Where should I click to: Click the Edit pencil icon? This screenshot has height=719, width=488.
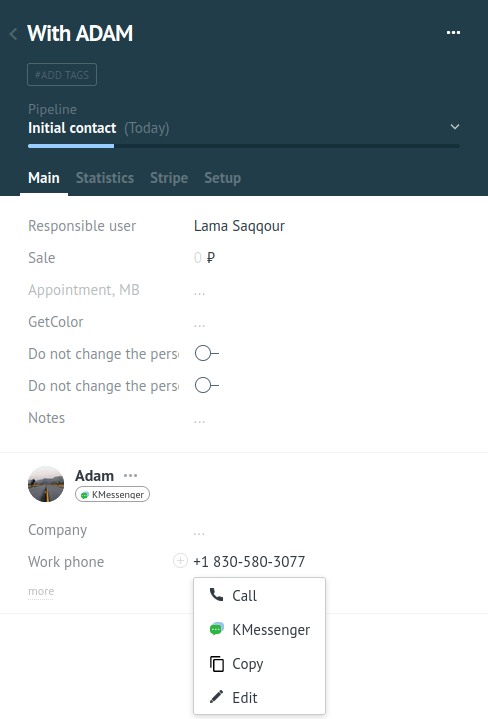pyautogui.click(x=216, y=697)
